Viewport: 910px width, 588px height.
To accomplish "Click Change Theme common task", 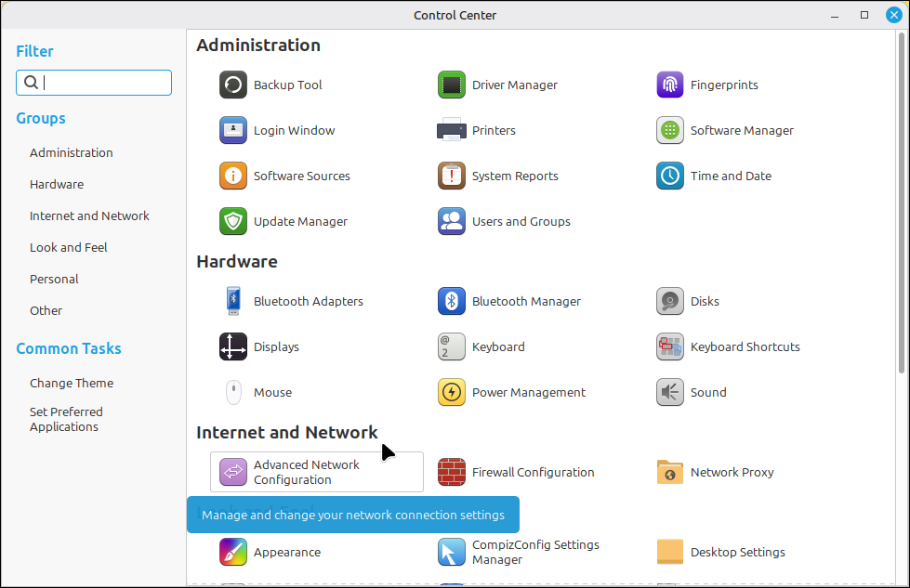I will pos(72,383).
